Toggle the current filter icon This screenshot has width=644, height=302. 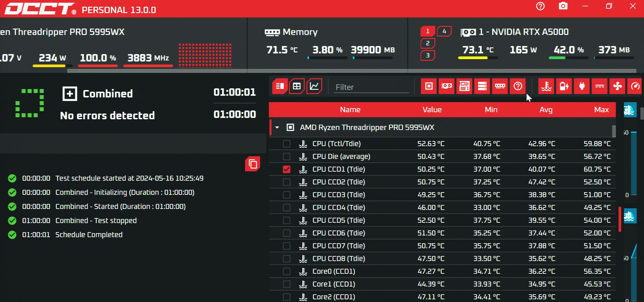coord(600,86)
